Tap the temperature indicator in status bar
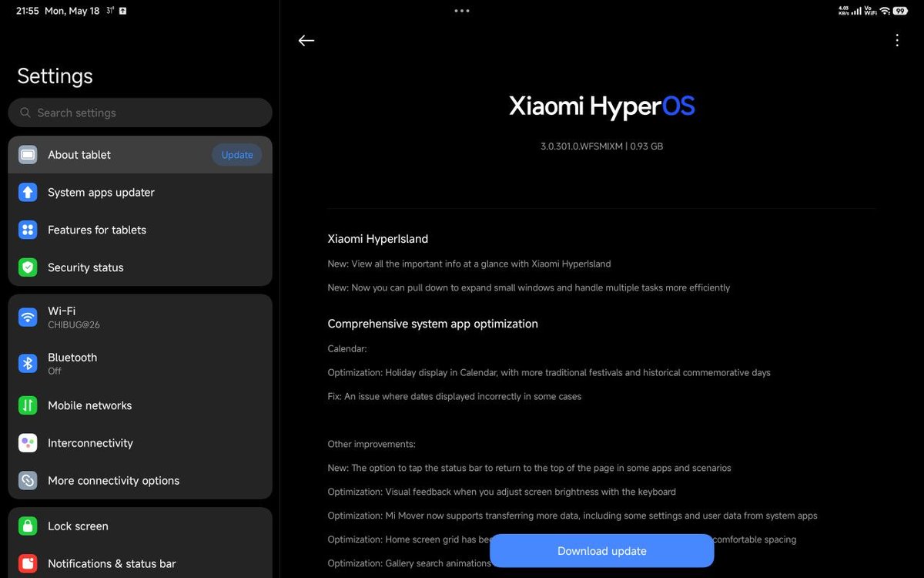 coord(110,11)
